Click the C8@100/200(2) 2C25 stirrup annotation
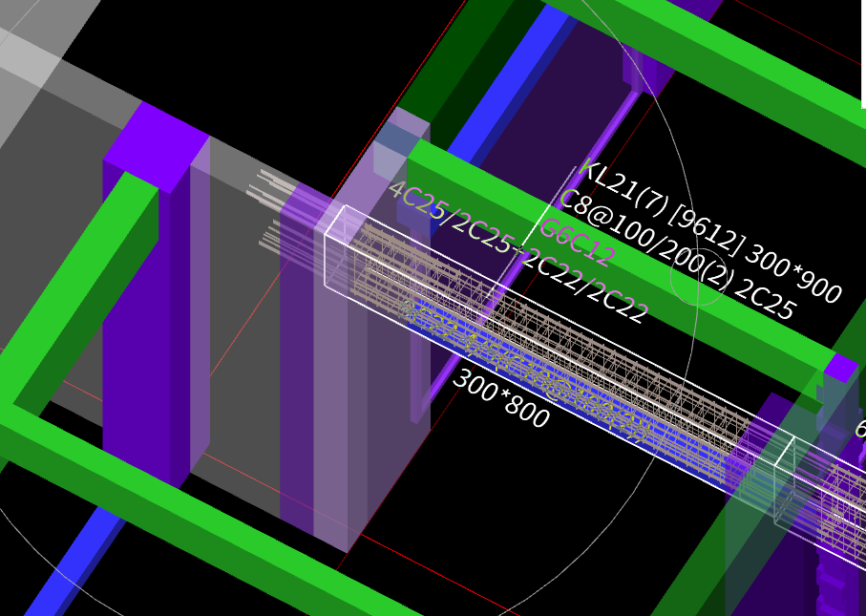 [678, 255]
